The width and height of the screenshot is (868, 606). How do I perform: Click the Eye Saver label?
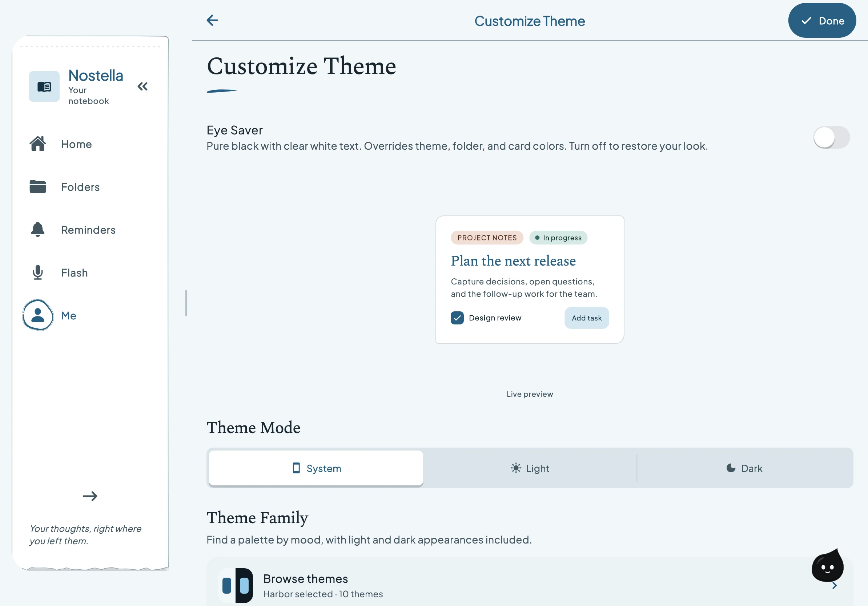(234, 130)
